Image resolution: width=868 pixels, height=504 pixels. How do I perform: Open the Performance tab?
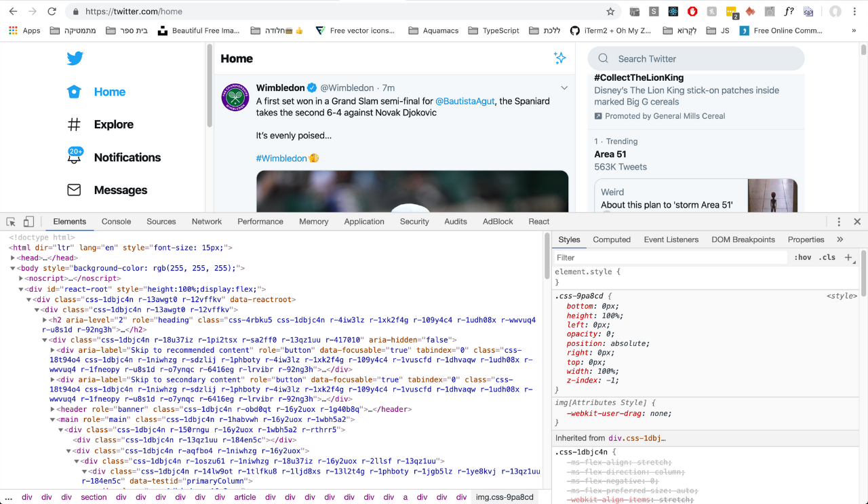[260, 222]
